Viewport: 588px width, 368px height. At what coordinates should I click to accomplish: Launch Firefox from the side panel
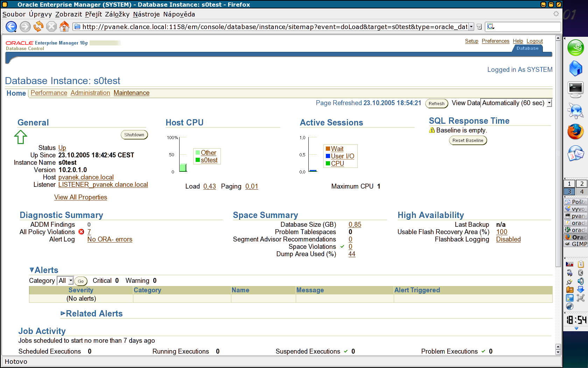pos(575,132)
